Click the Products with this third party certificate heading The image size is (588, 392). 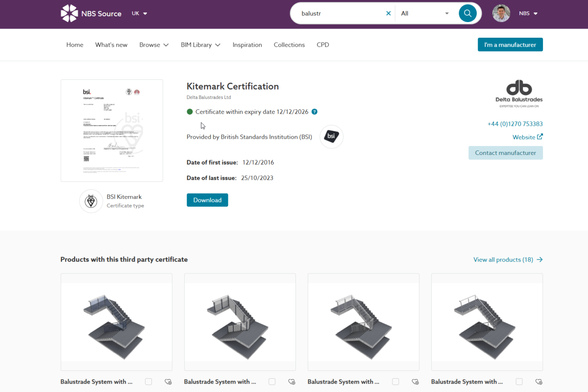point(124,260)
